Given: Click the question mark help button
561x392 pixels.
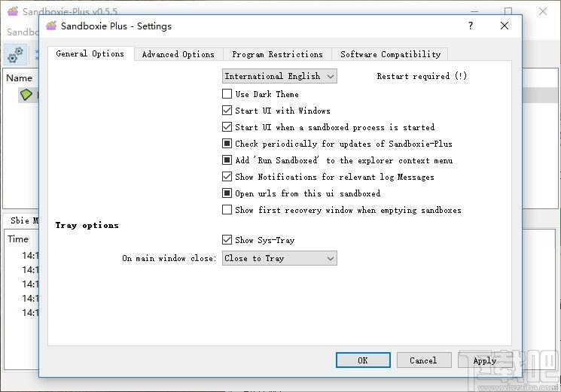Looking at the screenshot, I should coord(471,26).
